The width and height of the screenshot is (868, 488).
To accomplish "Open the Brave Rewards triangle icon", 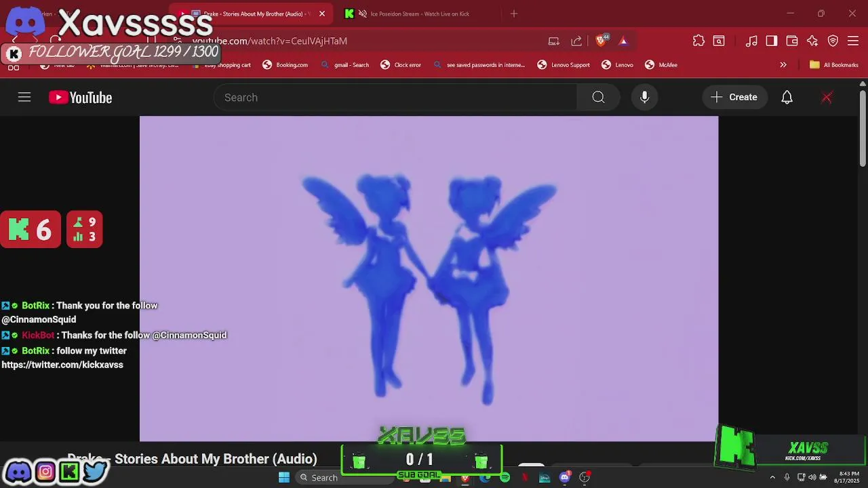I will tap(623, 41).
